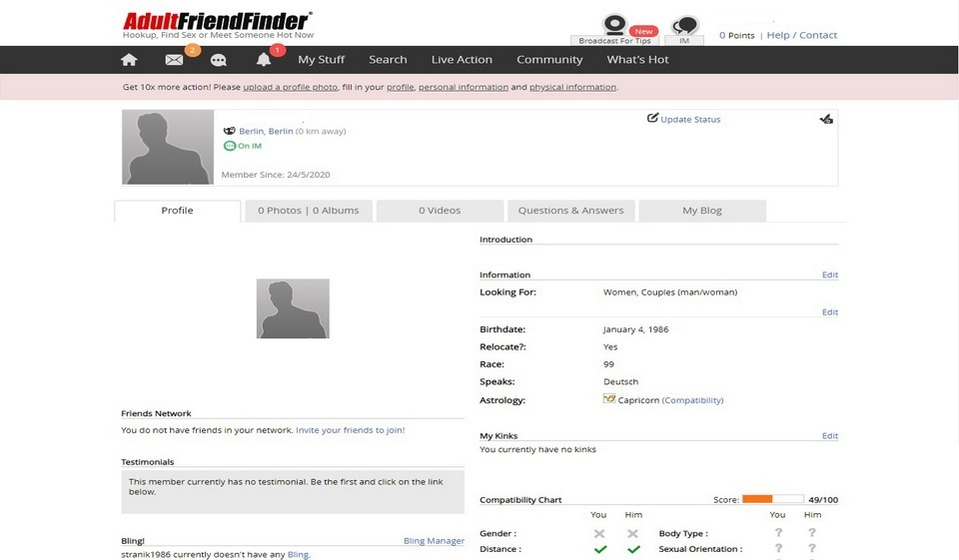Expand the Search menu

point(388,60)
